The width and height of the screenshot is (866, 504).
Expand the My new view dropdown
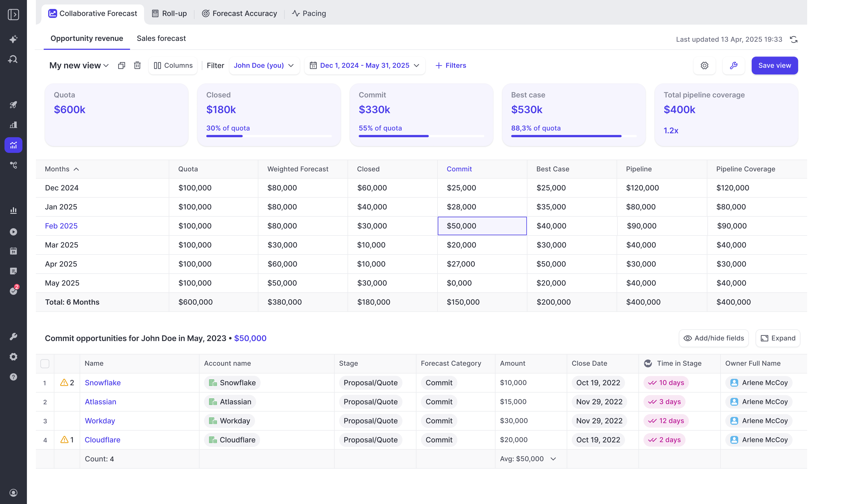click(79, 66)
